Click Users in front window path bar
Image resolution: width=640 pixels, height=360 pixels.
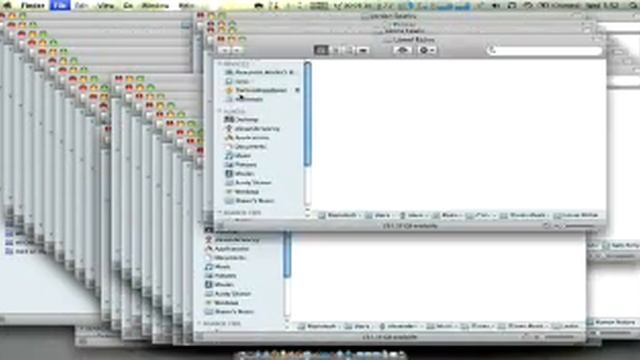[x=378, y=215]
